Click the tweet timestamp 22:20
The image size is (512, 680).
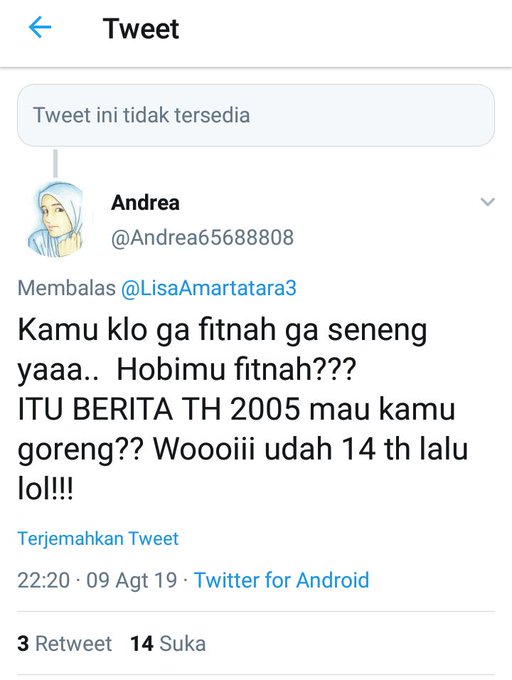coord(43,580)
